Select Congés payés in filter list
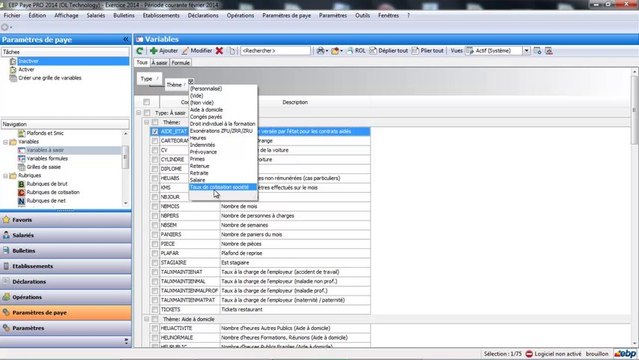The height and width of the screenshot is (360, 639). click(x=223, y=117)
